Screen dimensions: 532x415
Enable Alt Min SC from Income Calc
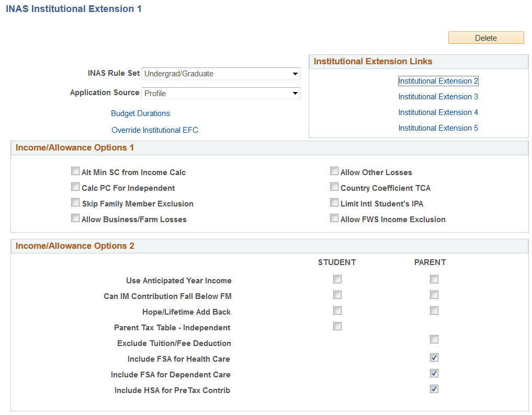(75, 171)
